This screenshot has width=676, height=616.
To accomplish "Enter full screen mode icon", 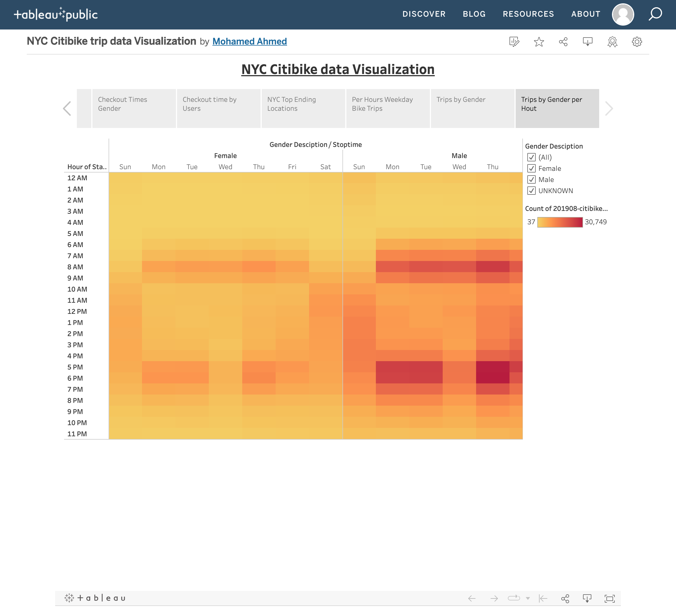I will (610, 598).
